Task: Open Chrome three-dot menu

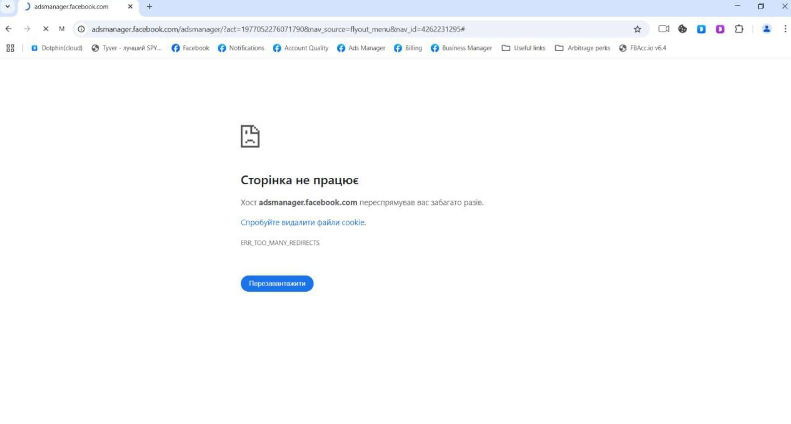Action: pos(785,29)
